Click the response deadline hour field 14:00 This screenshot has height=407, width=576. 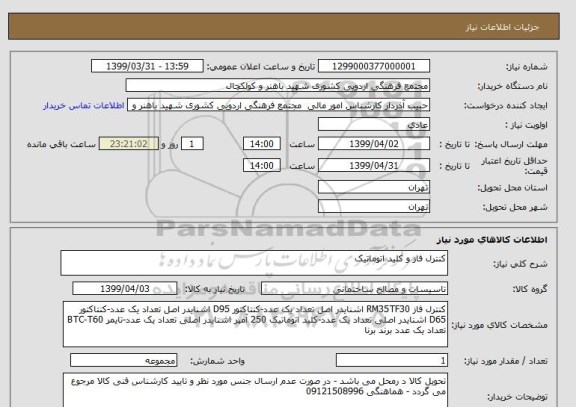click(x=262, y=144)
